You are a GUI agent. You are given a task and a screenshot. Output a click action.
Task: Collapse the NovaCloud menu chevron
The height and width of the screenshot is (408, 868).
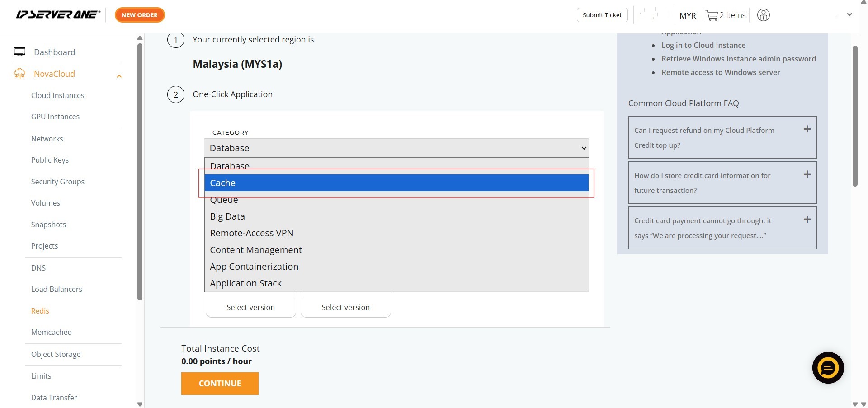(x=119, y=76)
